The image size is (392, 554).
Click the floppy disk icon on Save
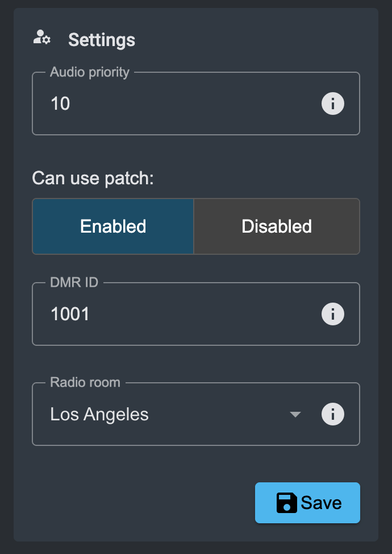point(287,503)
